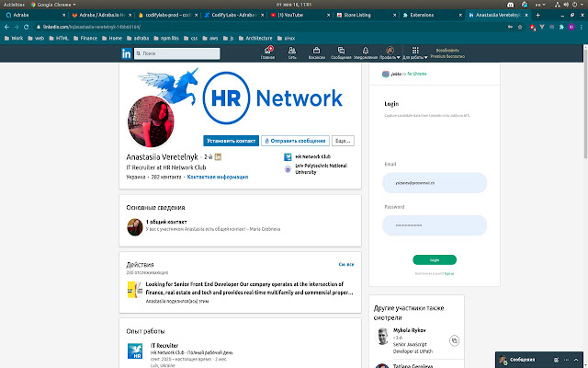Click the LinkedIn badge next to name
This screenshot has height=368, width=588.
(x=218, y=157)
